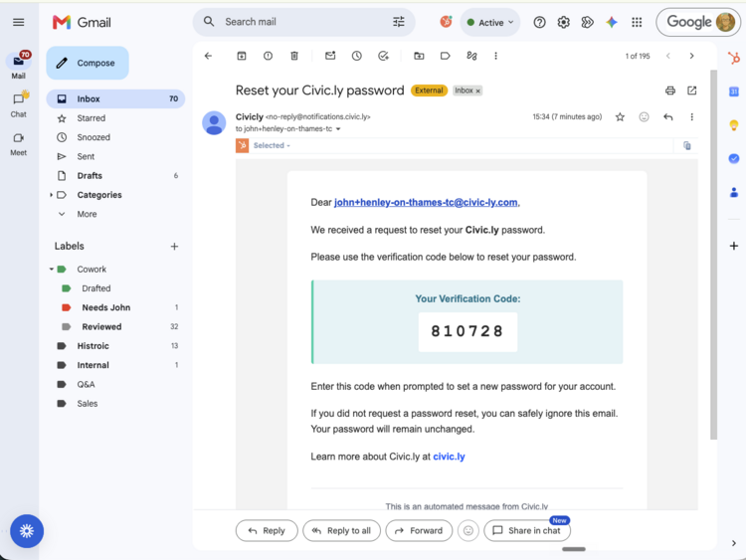The height and width of the screenshot is (560, 746).
Task: Click the copy icon in the HubSpot bar
Action: pos(687,145)
